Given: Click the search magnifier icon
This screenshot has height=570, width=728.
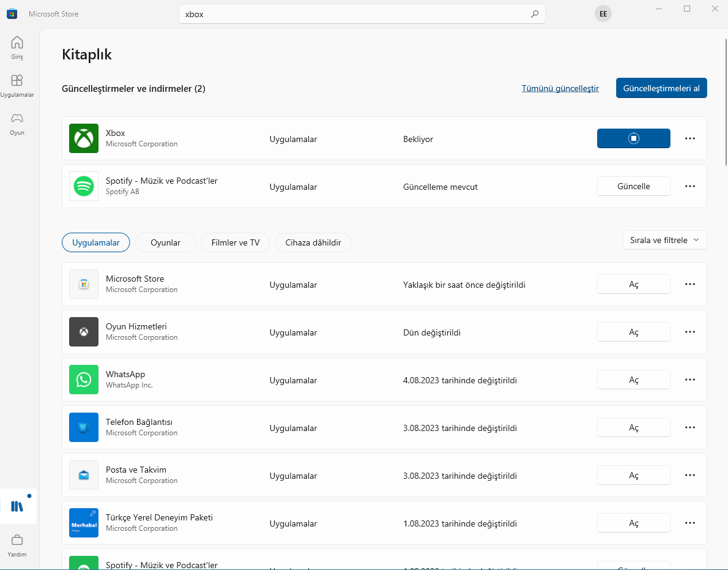Looking at the screenshot, I should (x=535, y=14).
